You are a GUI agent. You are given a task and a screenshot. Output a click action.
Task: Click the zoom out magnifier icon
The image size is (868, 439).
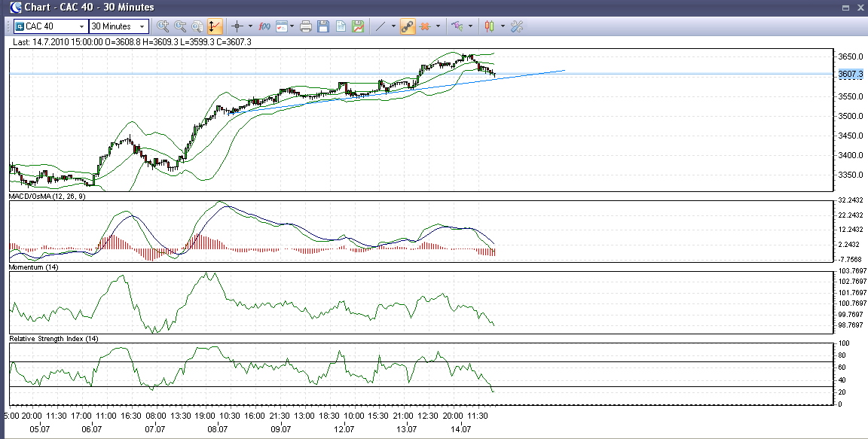coord(180,26)
